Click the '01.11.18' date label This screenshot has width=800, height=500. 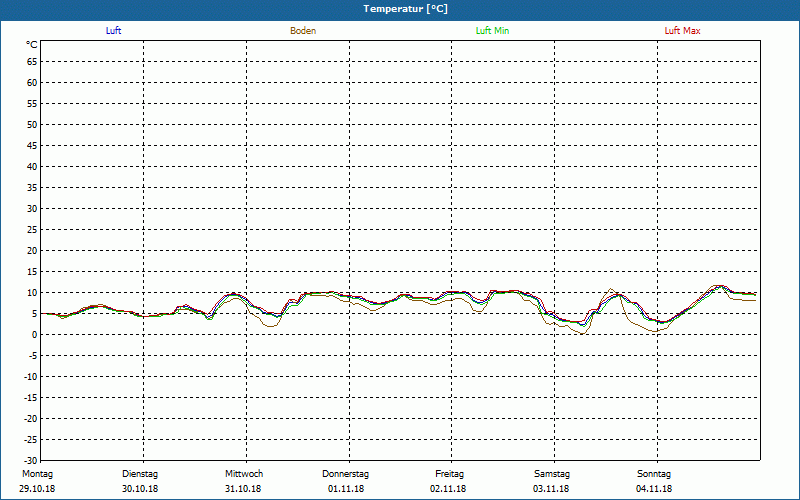pos(346,489)
